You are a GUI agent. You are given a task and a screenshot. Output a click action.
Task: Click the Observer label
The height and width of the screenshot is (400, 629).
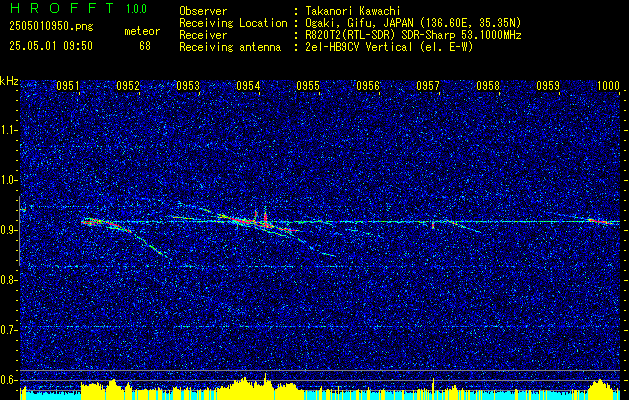(x=203, y=11)
